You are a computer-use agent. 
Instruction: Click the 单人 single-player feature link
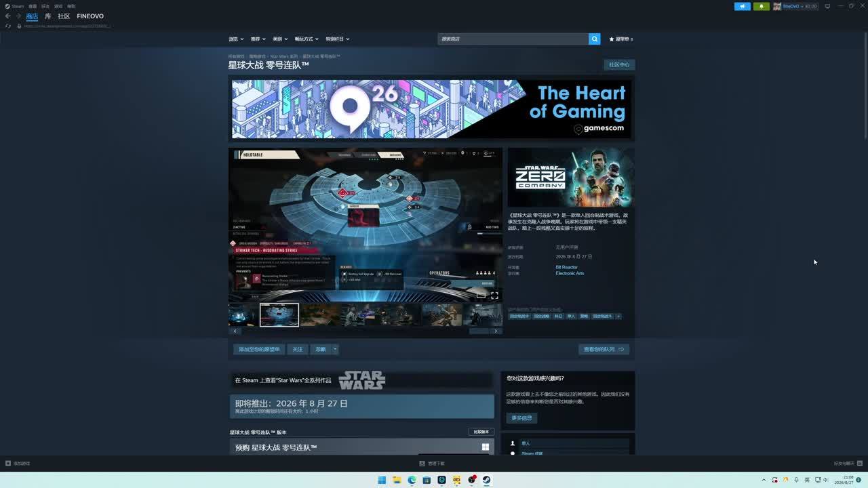tap(526, 443)
